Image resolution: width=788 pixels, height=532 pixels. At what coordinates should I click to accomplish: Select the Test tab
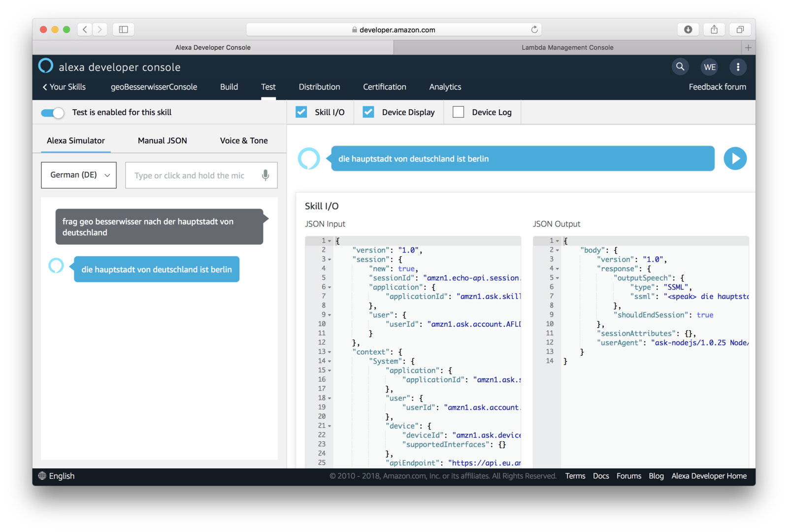[268, 87]
